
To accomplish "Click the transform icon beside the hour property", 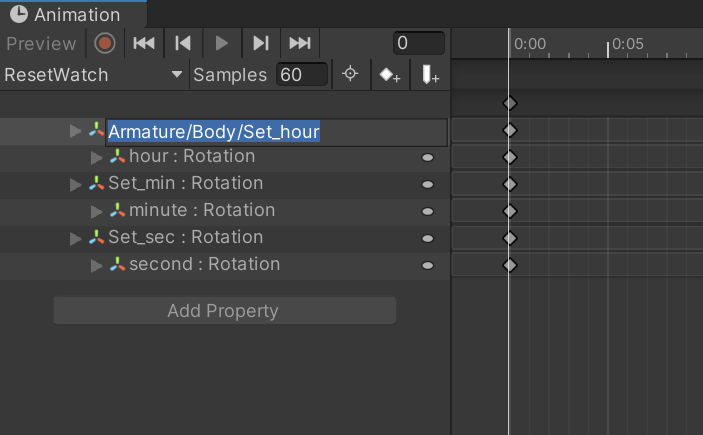I will click(x=117, y=156).
